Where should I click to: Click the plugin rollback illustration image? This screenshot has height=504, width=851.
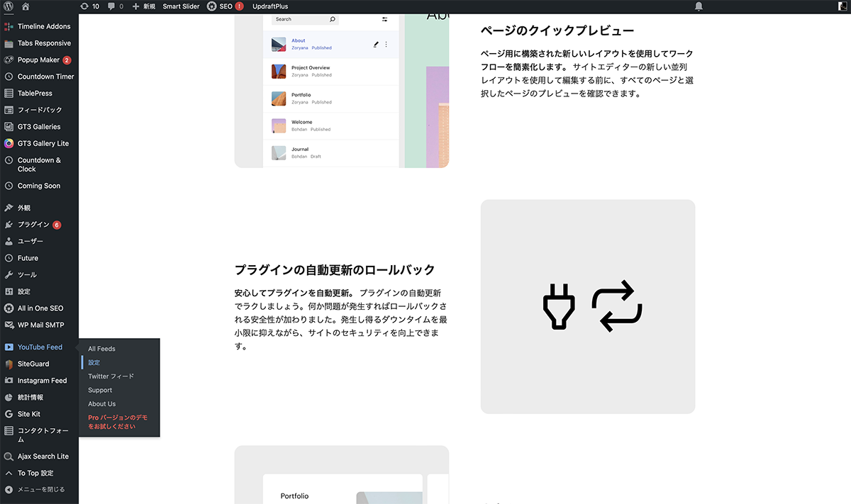coord(587,306)
